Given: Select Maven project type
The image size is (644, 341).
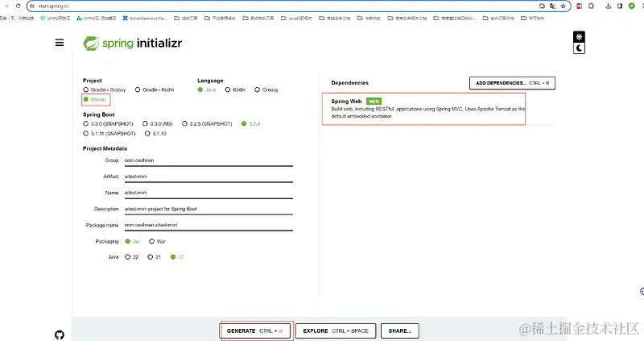Looking at the screenshot, I should pos(94,99).
